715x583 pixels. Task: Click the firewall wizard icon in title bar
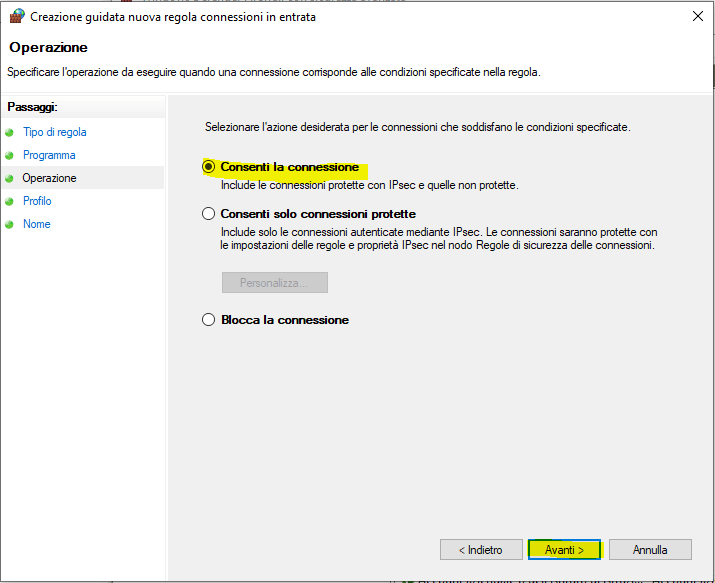tap(17, 16)
